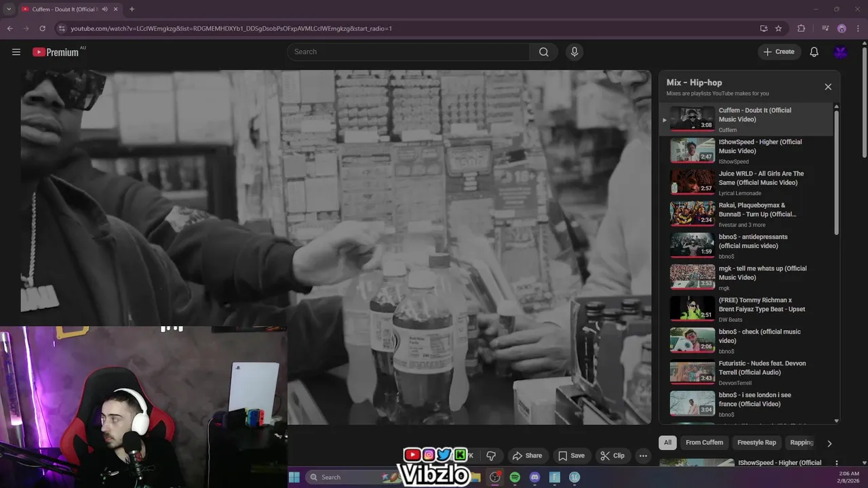The image size is (868, 488).
Task: Click the mix playlist scrollbar
Action: pyautogui.click(x=836, y=173)
